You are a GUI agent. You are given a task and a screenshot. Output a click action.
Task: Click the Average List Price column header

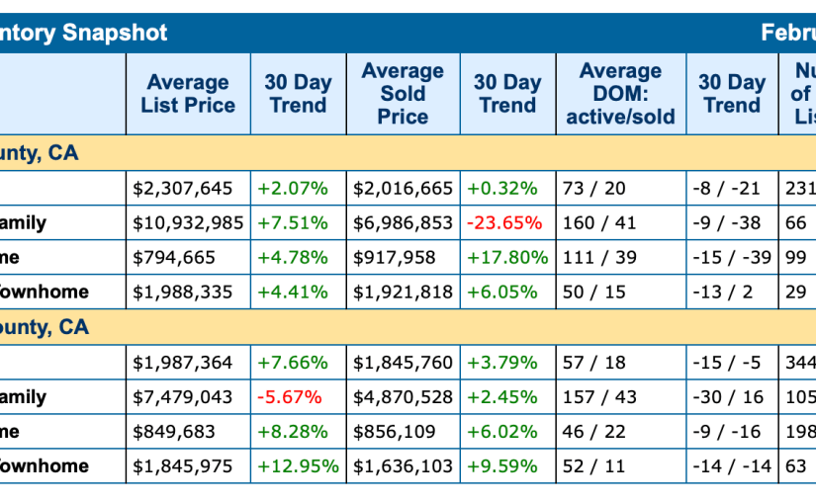click(188, 94)
